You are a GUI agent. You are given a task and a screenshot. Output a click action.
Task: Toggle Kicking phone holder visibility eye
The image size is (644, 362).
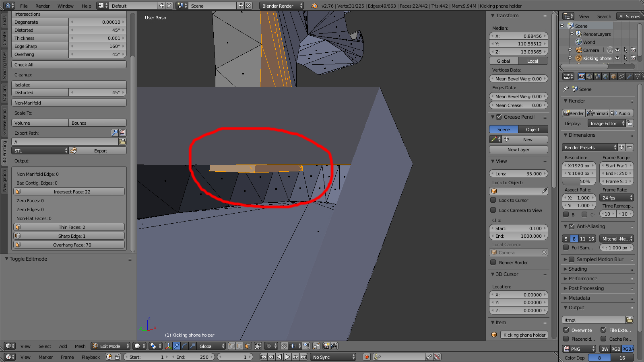[617, 58]
